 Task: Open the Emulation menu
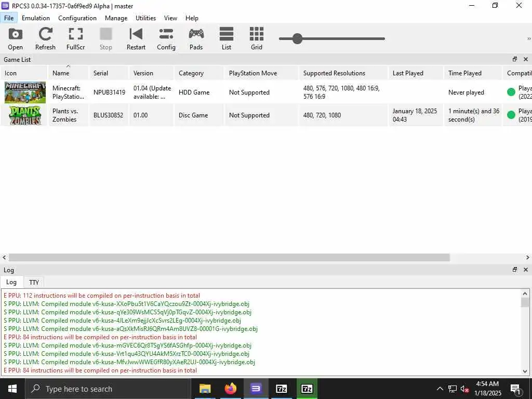click(36, 18)
